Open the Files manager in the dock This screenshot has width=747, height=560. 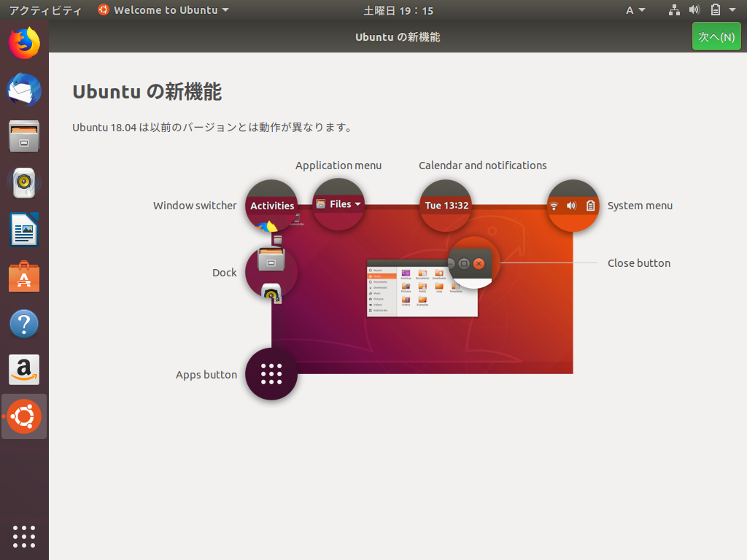pyautogui.click(x=24, y=136)
